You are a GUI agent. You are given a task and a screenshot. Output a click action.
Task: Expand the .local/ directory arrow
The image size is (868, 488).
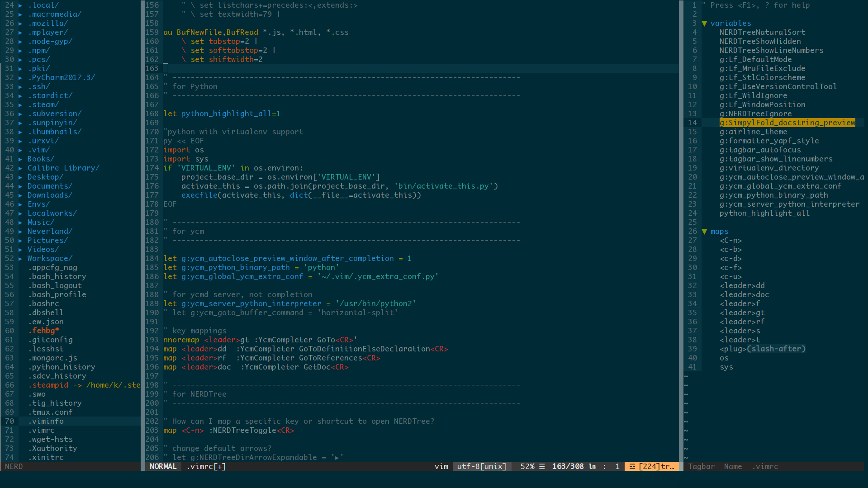click(20, 5)
